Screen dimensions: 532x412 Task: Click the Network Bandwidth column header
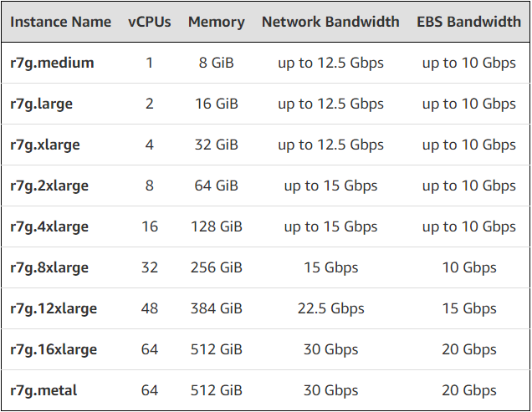pyautogui.click(x=330, y=22)
